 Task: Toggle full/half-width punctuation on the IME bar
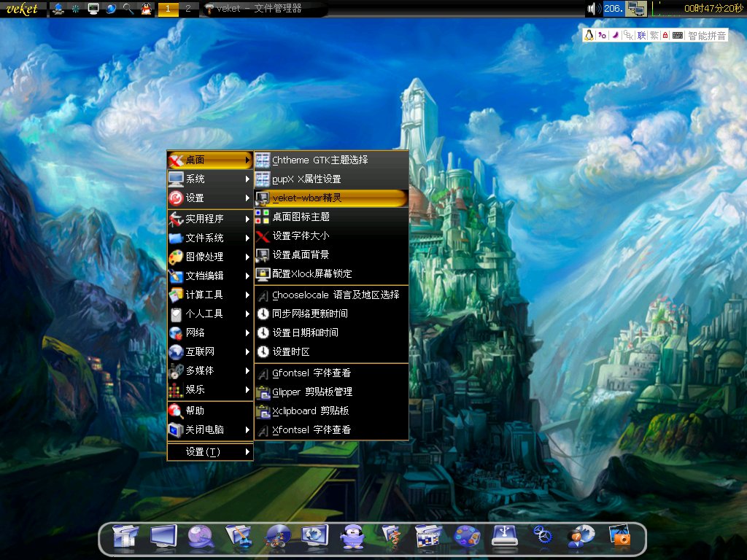pos(602,35)
